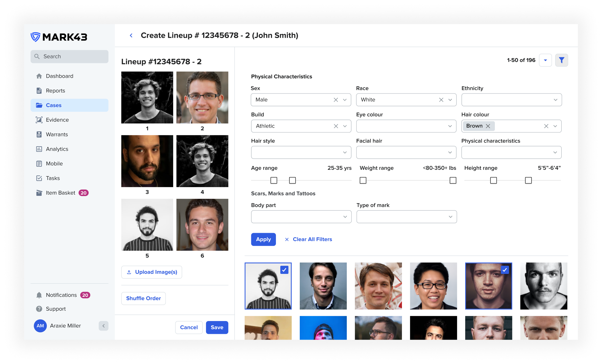The image size is (602, 364).
Task: Click Clear All Filters link
Action: pos(312,239)
